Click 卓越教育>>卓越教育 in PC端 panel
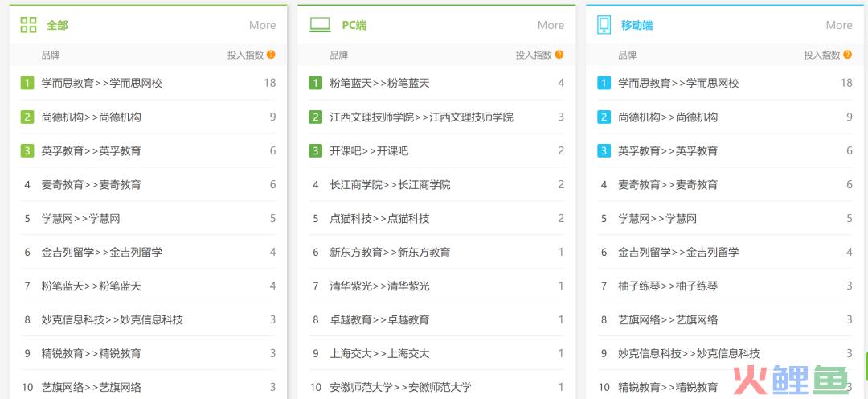This screenshot has width=868, height=399. pos(379,319)
